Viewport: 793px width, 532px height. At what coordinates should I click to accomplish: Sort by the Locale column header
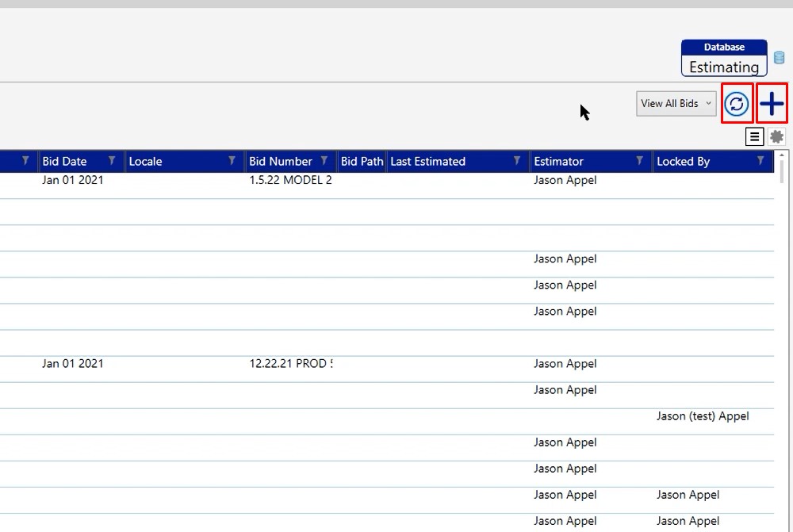[x=146, y=161]
